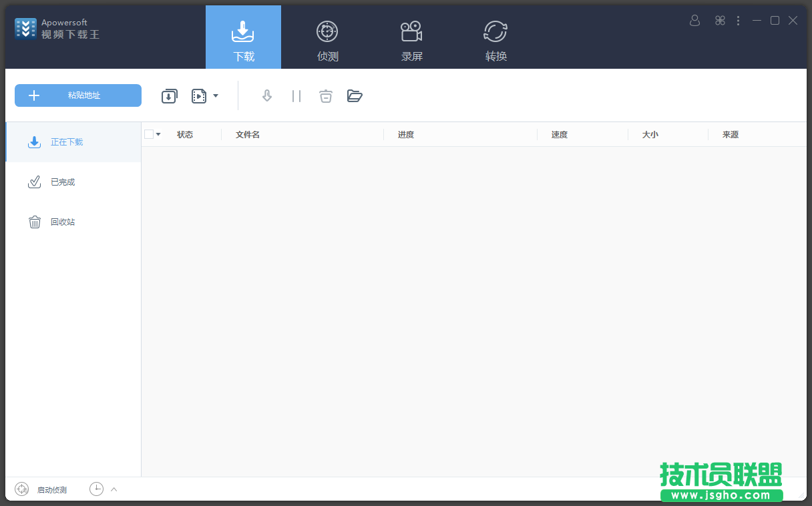The height and width of the screenshot is (506, 812).
Task: Open 回收站 in the sidebar
Action: coord(62,222)
